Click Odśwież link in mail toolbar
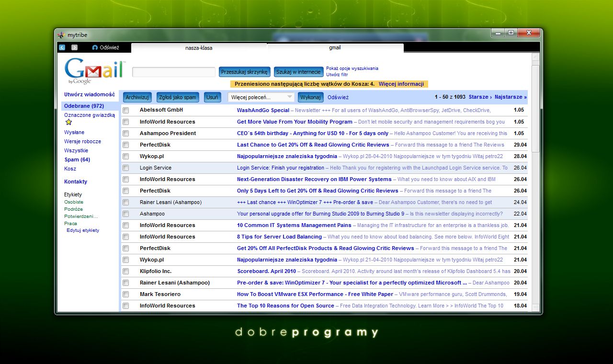 point(338,97)
